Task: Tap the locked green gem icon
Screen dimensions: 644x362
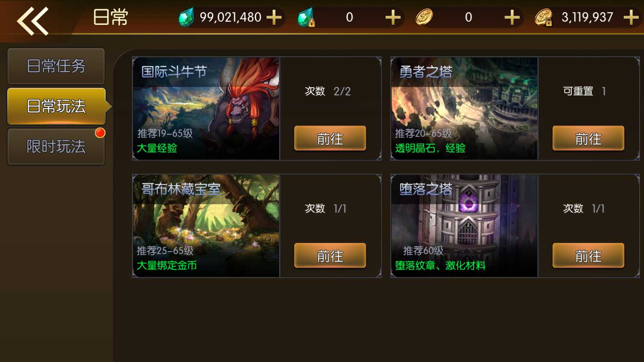Action: coord(306,17)
